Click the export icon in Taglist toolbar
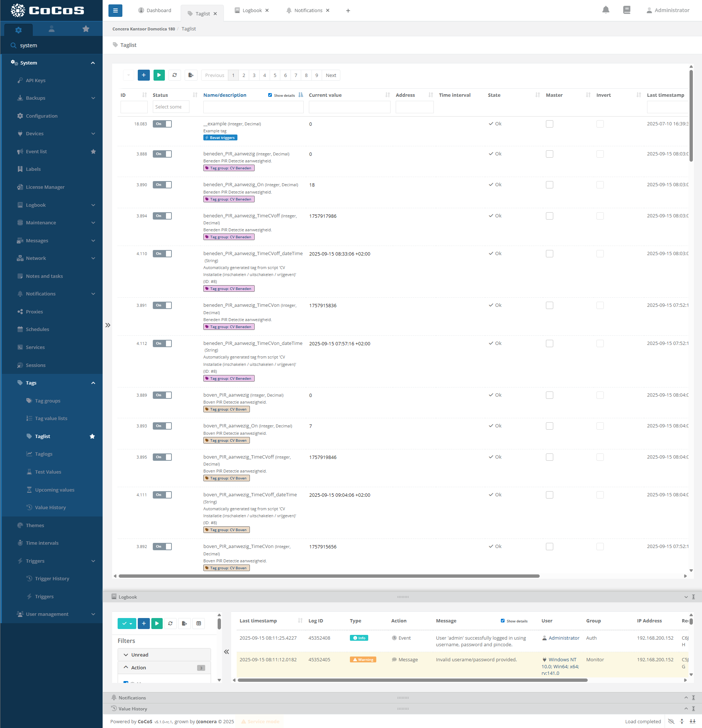 point(191,75)
